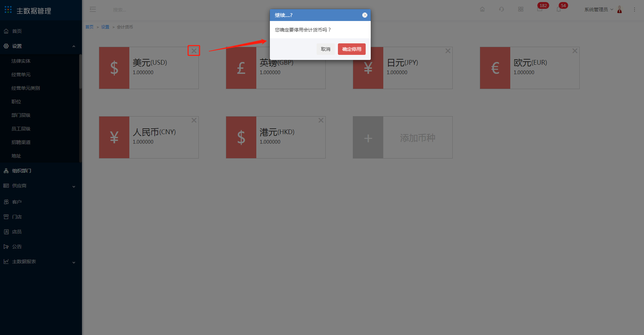Confirm disabling with 确定停用 button
Screen dimensions: 644x335
pos(351,49)
